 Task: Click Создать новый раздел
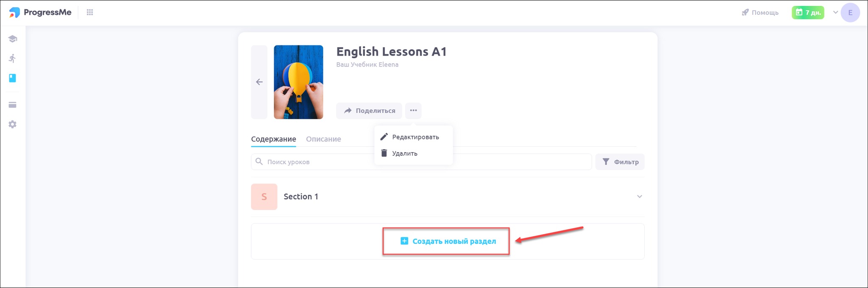tap(448, 241)
